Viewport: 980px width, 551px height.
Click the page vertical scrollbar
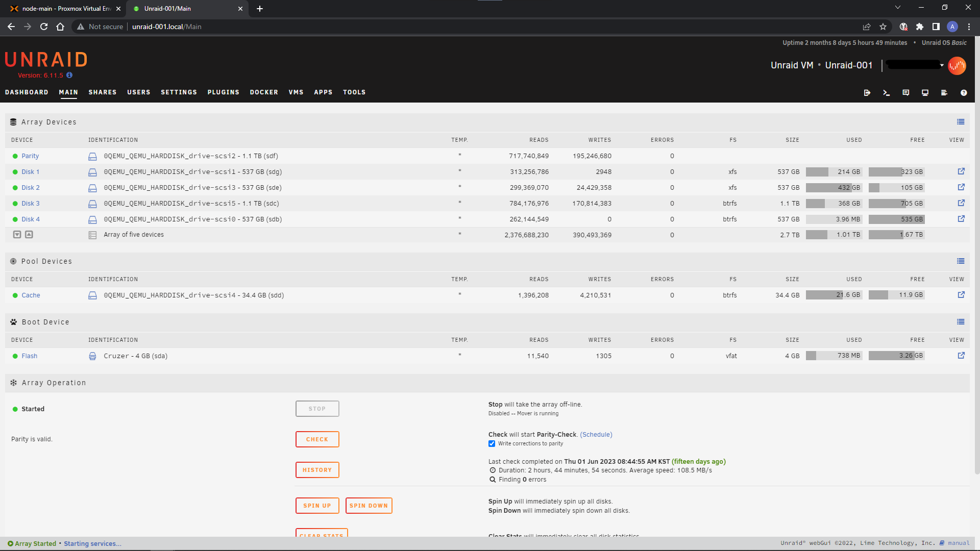977,255
